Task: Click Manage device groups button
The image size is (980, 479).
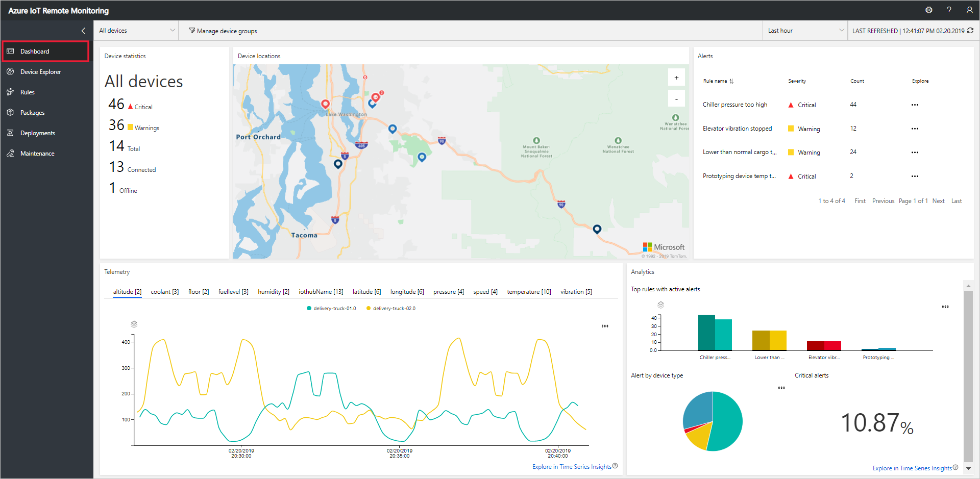Action: click(x=223, y=31)
